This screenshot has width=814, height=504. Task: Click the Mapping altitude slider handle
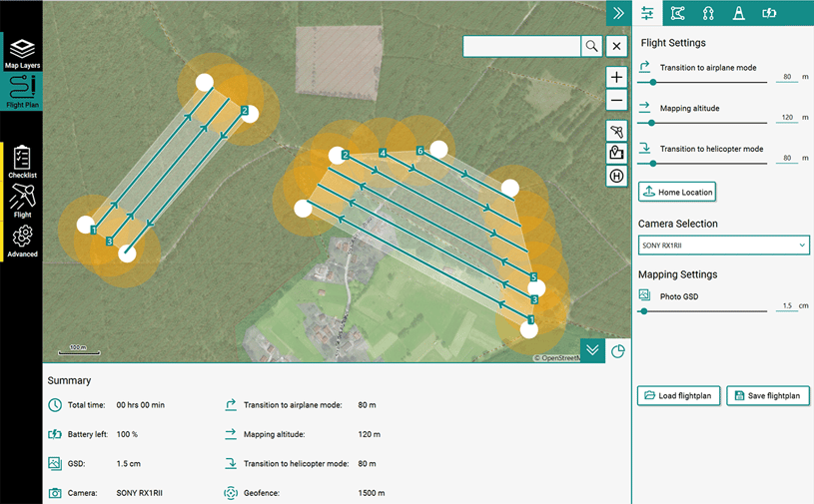click(x=651, y=123)
